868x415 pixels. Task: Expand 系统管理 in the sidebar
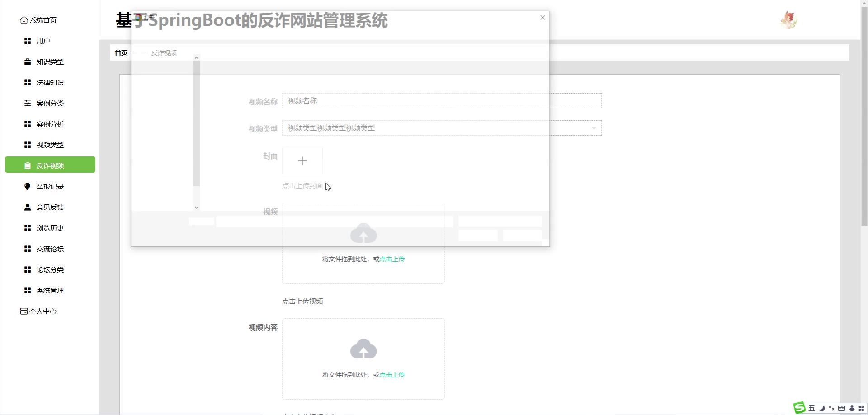pos(50,290)
